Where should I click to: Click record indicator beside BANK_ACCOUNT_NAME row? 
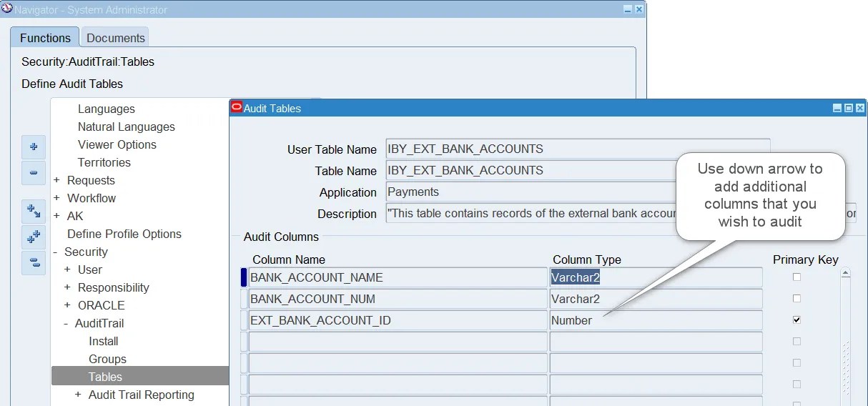[x=244, y=277]
